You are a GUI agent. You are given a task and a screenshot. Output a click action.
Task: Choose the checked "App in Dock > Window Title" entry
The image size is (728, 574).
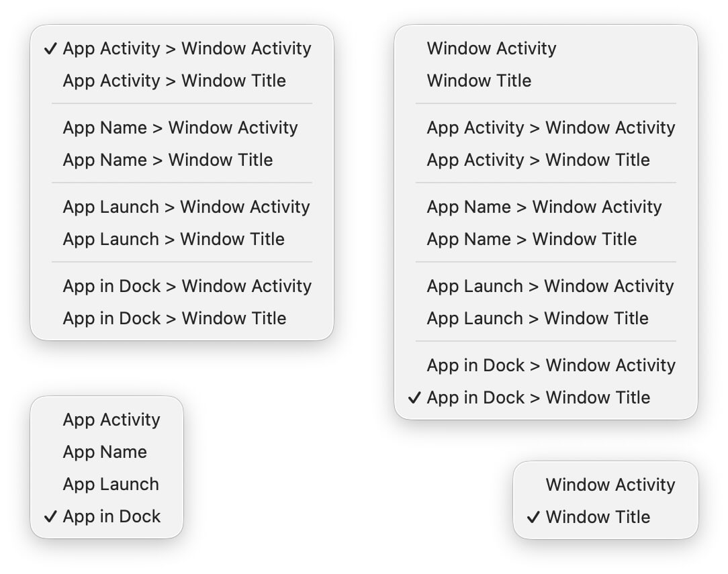click(538, 397)
